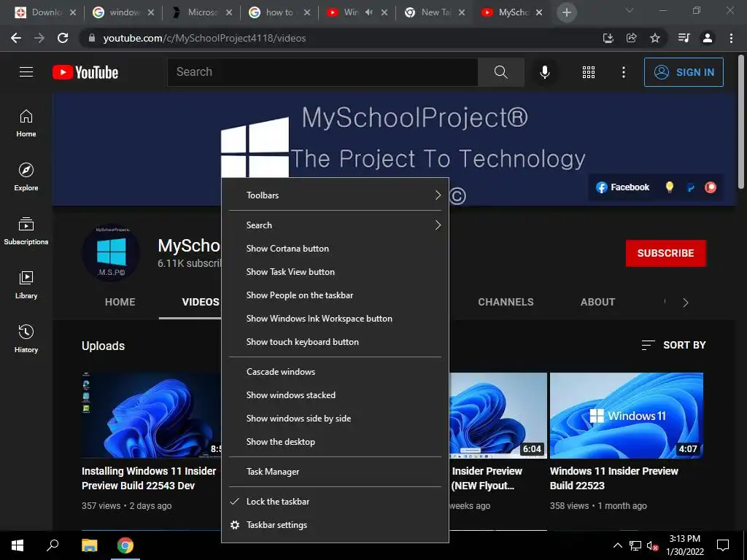Click the MySchoolProject channel avatar
The width and height of the screenshot is (747, 560).
coord(112,252)
